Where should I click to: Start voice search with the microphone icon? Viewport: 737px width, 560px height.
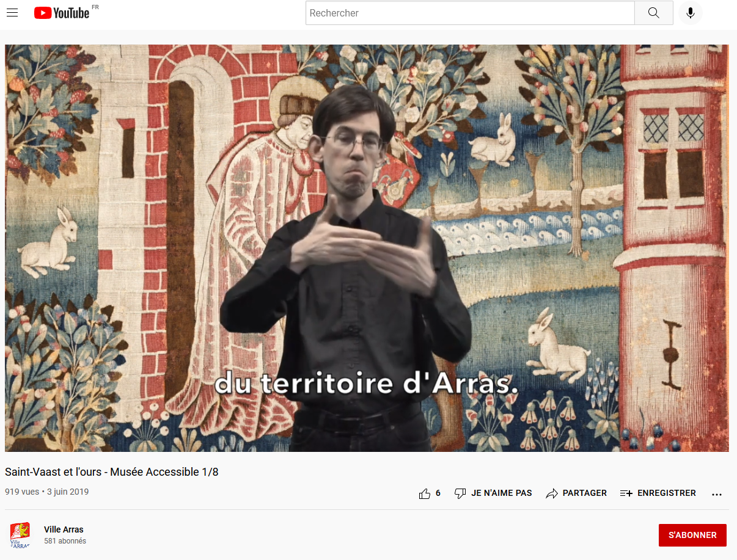[x=690, y=13]
